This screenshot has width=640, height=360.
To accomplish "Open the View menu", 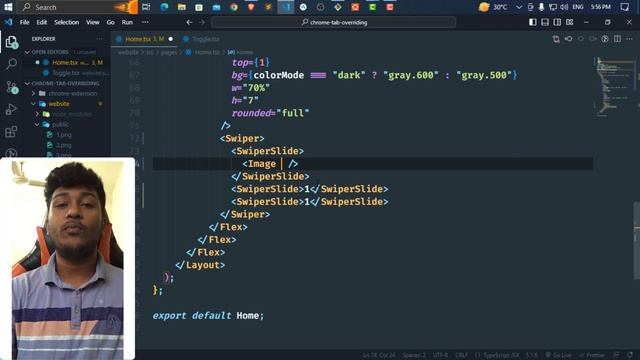I will (93, 22).
